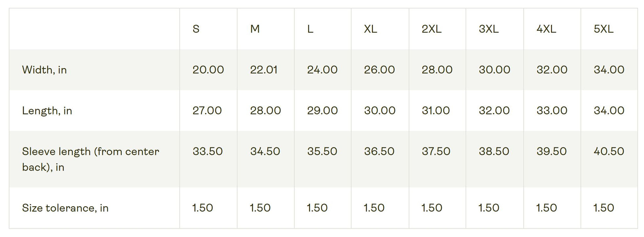The image size is (644, 237).
Task: Click the 36.50 sleeve length for XL
Action: pyautogui.click(x=379, y=151)
